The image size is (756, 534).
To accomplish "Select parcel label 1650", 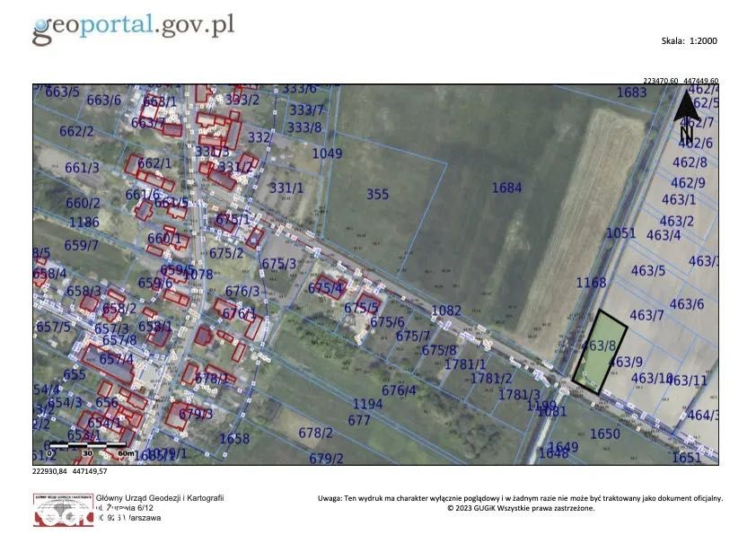I will pos(604,434).
